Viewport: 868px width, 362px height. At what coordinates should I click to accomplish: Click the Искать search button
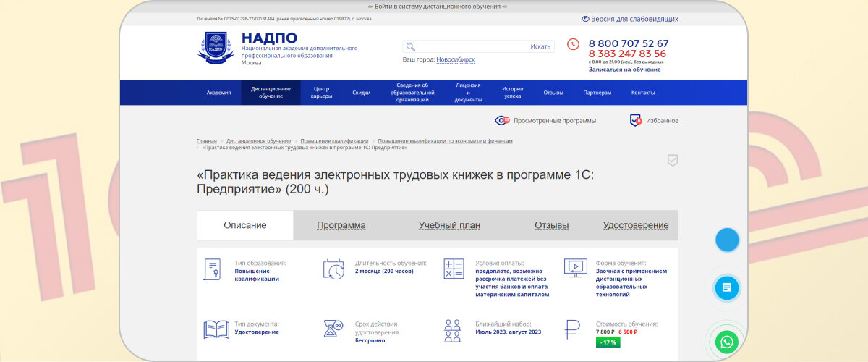[x=540, y=46]
